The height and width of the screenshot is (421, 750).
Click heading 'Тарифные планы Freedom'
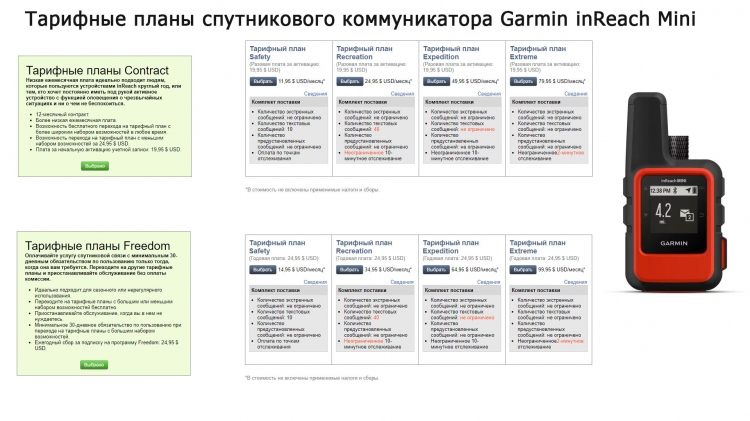pyautogui.click(x=98, y=246)
